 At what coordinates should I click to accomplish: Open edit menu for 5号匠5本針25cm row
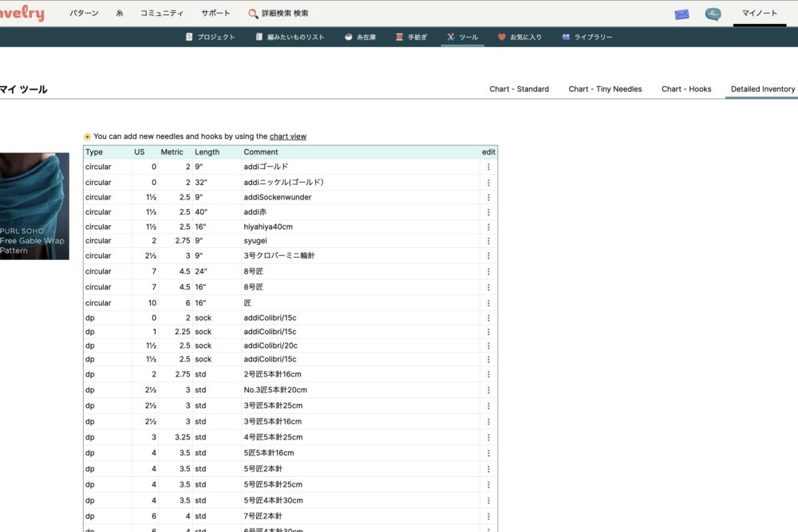488,485
